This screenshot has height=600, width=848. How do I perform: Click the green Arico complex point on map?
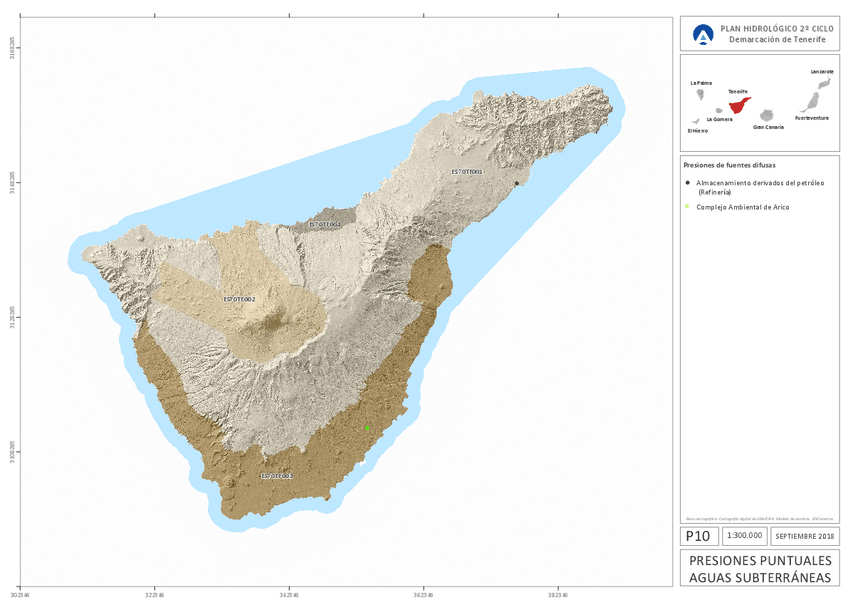click(x=367, y=427)
